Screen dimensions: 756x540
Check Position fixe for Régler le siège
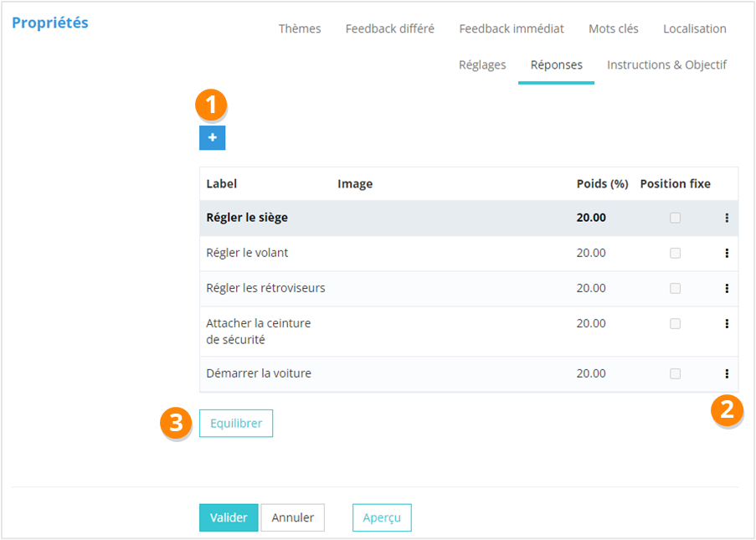675,218
